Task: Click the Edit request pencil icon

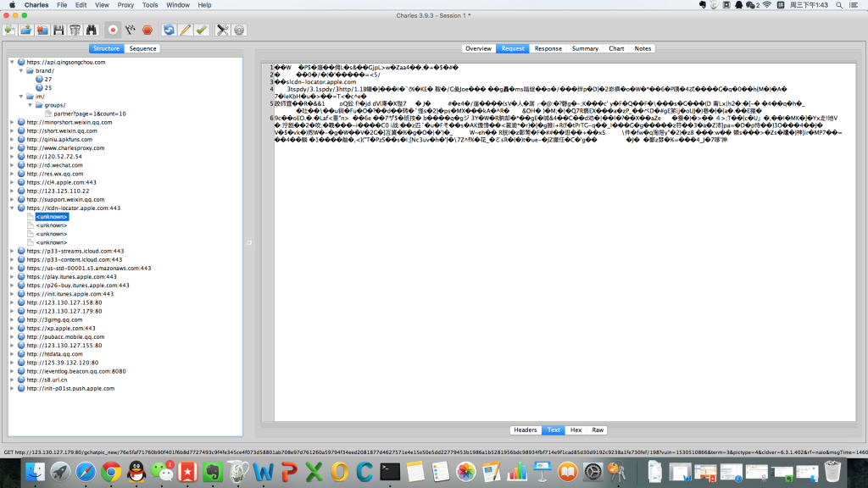Action: point(185,30)
